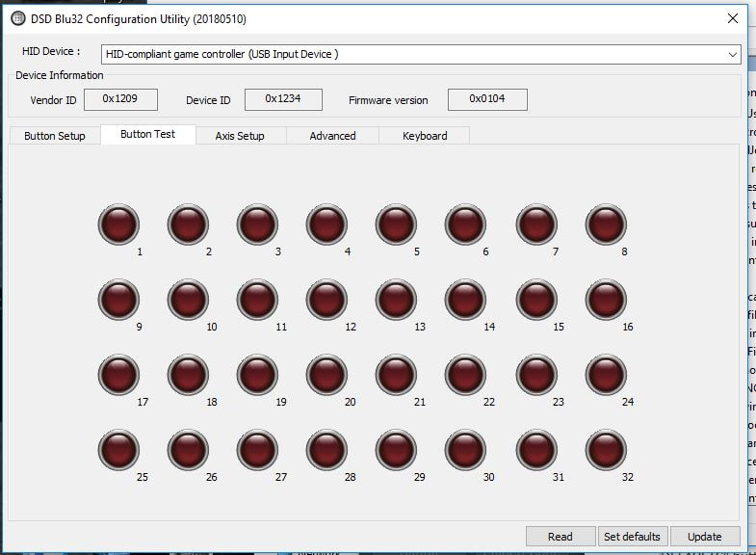The height and width of the screenshot is (555, 756).
Task: Switch to the Button Setup tab
Action: point(55,136)
